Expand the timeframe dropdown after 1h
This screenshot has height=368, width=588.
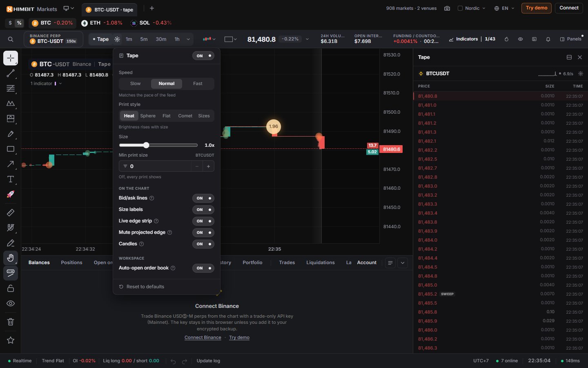click(188, 39)
